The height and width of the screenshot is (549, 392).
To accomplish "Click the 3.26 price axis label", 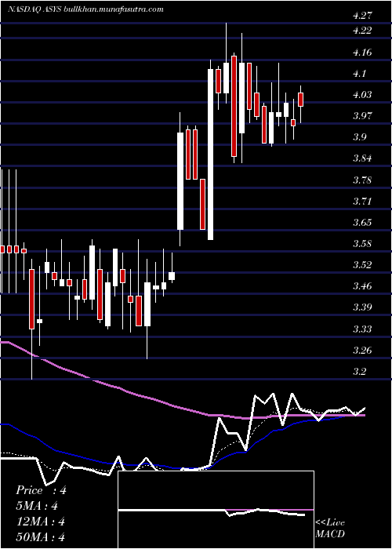I will [362, 350].
